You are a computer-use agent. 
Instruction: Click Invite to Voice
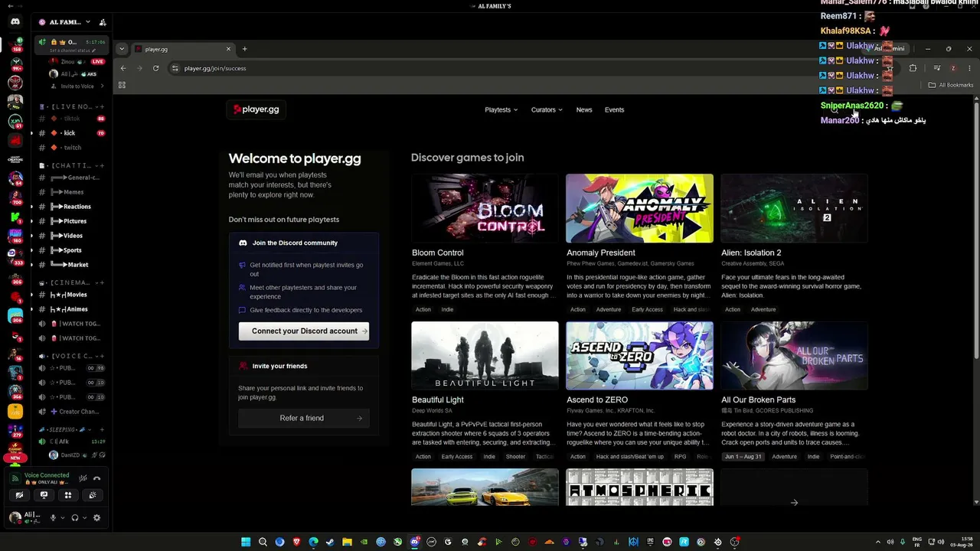[x=77, y=86]
